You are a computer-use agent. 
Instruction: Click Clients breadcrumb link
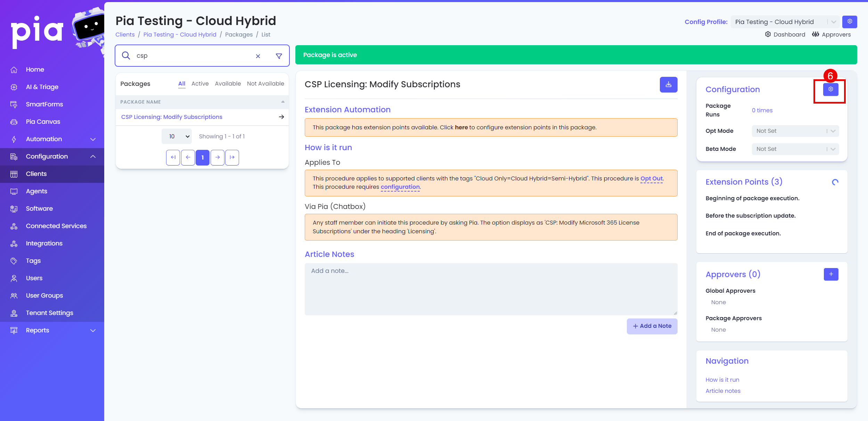(125, 34)
